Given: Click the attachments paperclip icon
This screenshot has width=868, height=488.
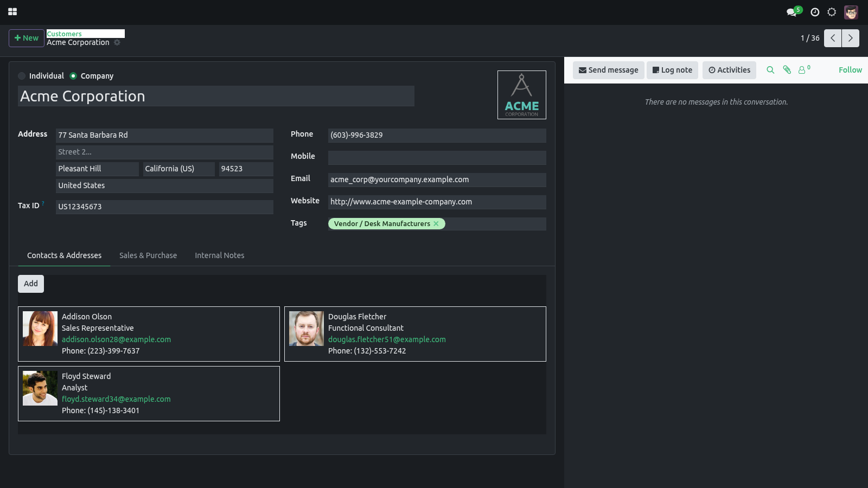Looking at the screenshot, I should (x=787, y=70).
